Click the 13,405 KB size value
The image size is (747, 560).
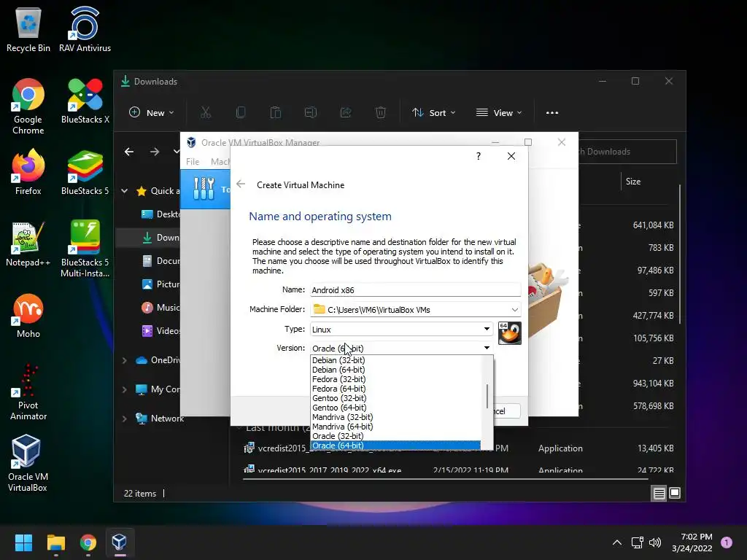pos(656,448)
